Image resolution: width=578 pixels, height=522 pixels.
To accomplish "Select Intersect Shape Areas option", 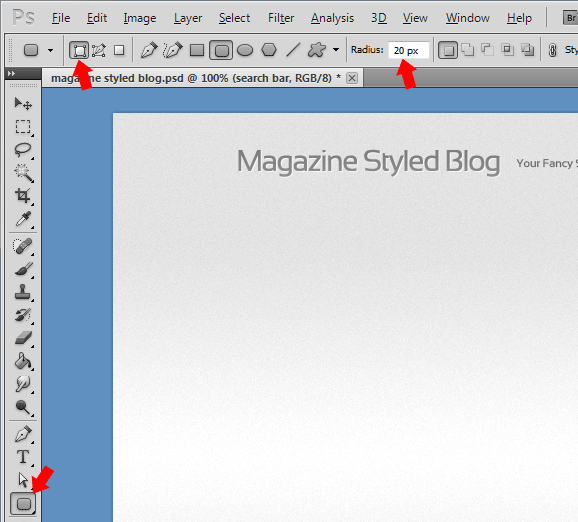I will click(508, 50).
